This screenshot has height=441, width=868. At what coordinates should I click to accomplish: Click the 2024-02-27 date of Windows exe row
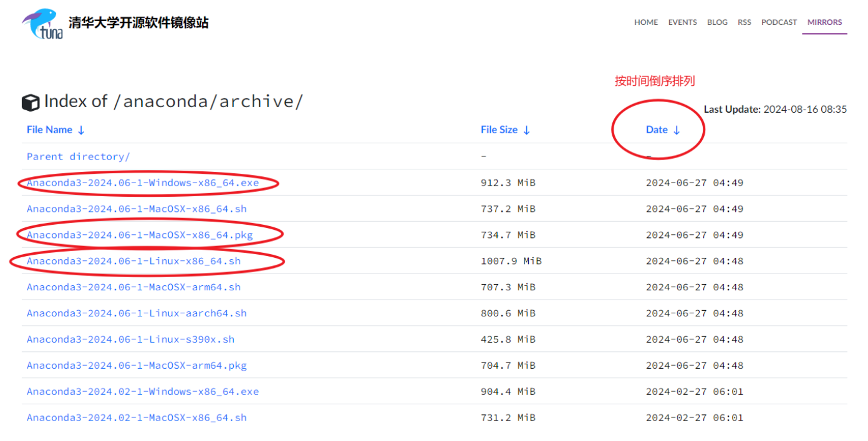pyautogui.click(x=695, y=392)
